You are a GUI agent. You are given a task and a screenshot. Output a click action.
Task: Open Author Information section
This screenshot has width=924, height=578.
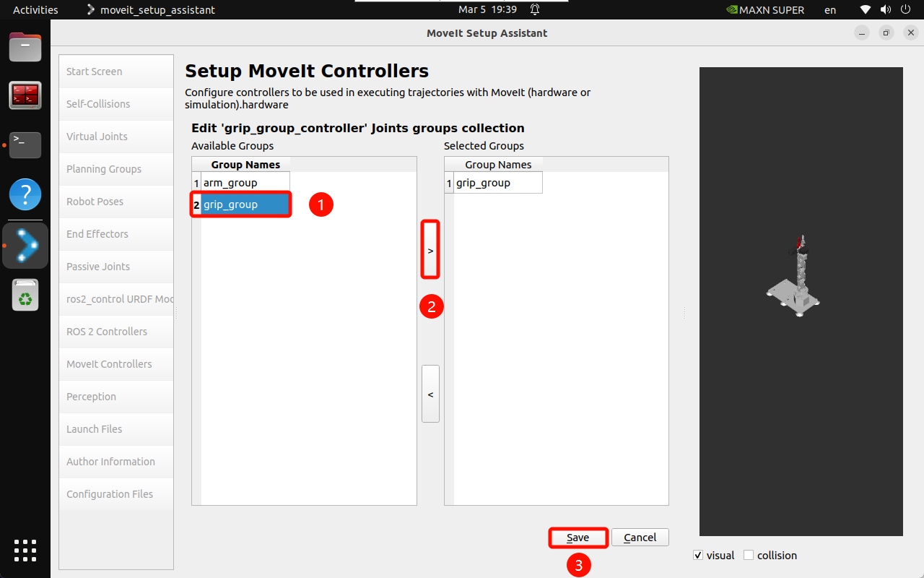(x=116, y=462)
